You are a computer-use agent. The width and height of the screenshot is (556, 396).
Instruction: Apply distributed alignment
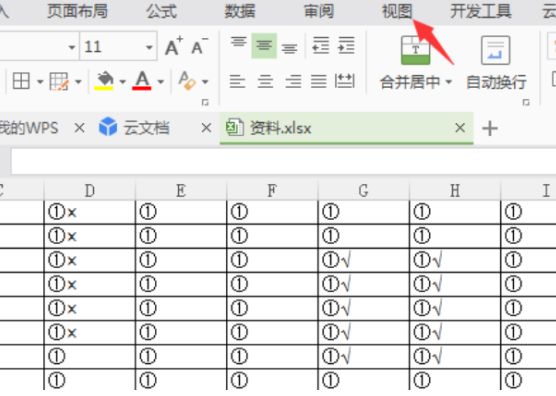345,81
